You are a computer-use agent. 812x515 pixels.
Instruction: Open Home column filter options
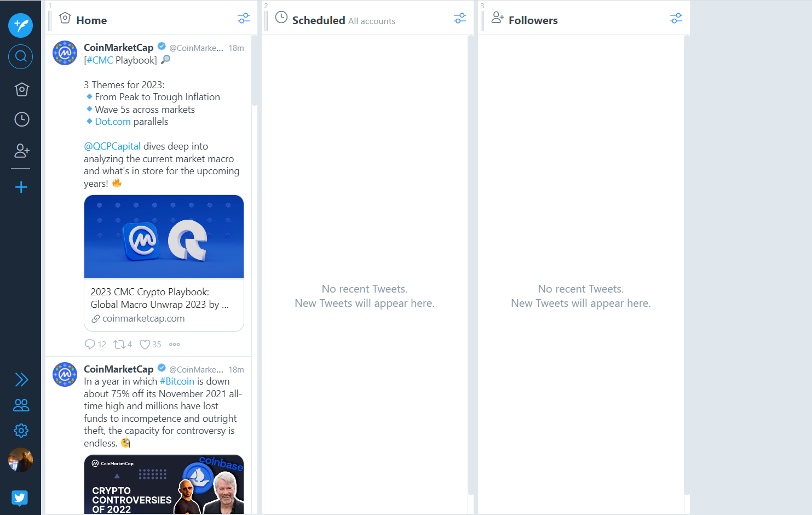(x=244, y=19)
